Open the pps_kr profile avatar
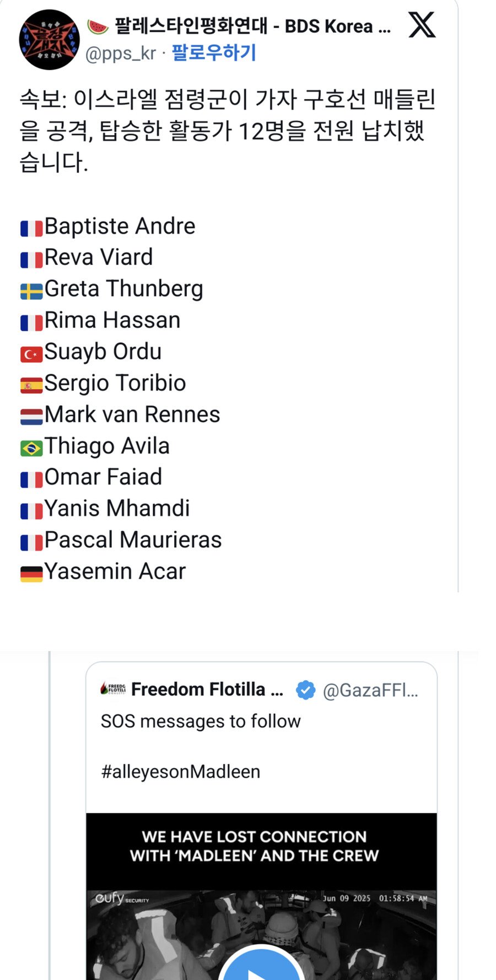The width and height of the screenshot is (496, 980). point(49,40)
